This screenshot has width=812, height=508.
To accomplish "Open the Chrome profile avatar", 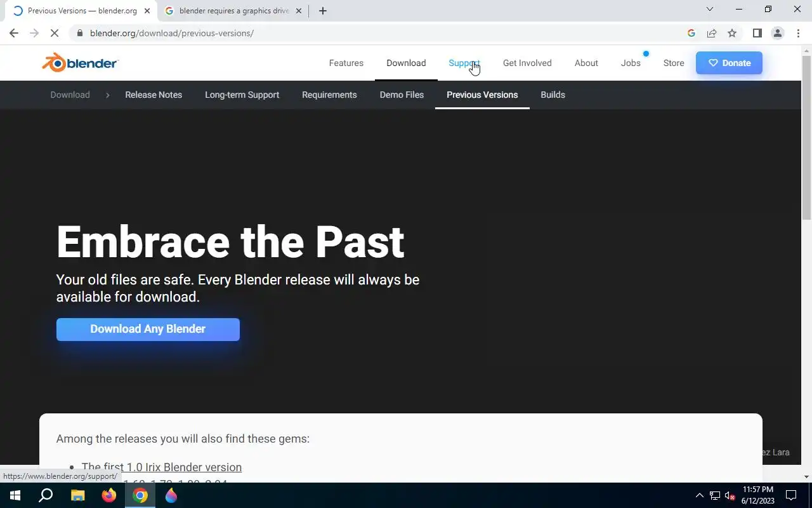I will (x=777, y=33).
